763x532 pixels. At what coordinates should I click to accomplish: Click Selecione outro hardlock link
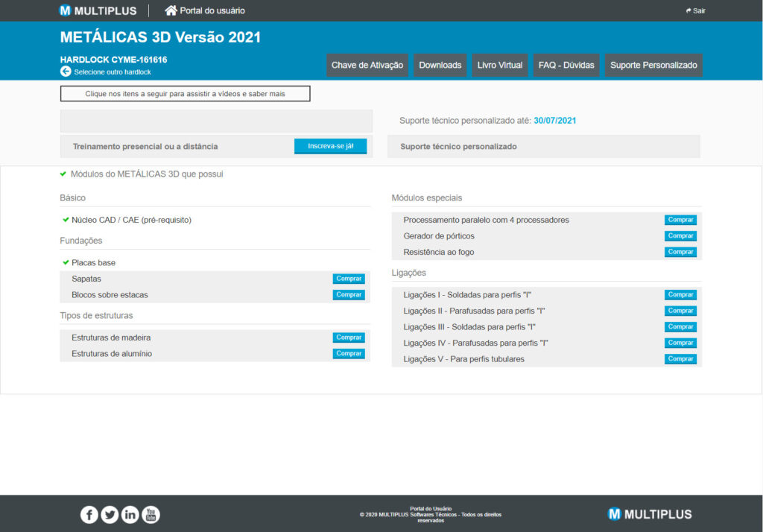[113, 72]
